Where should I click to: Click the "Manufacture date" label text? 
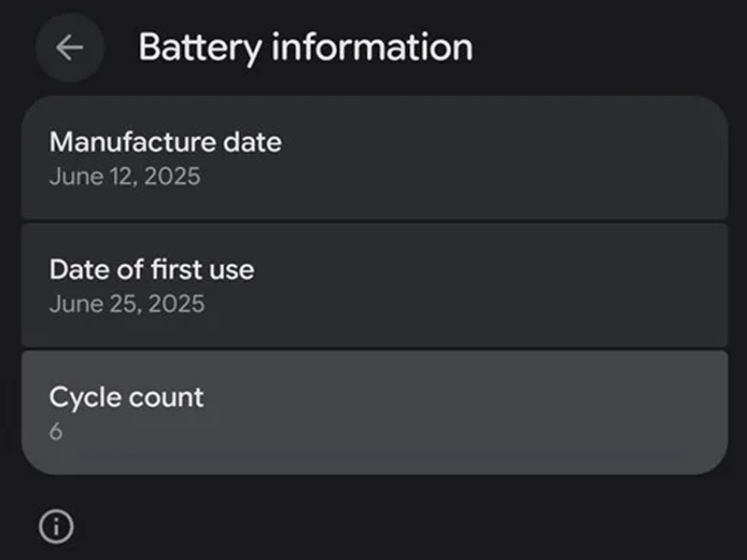tap(165, 142)
